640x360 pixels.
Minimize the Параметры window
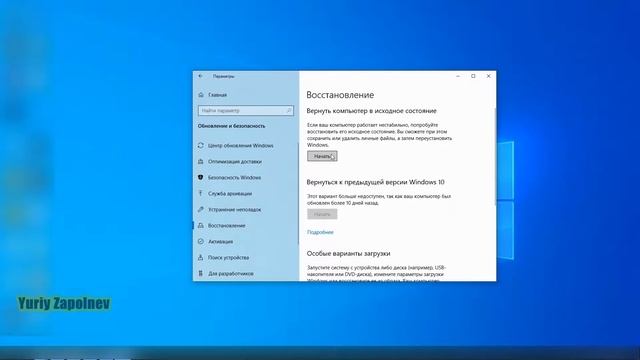458,76
